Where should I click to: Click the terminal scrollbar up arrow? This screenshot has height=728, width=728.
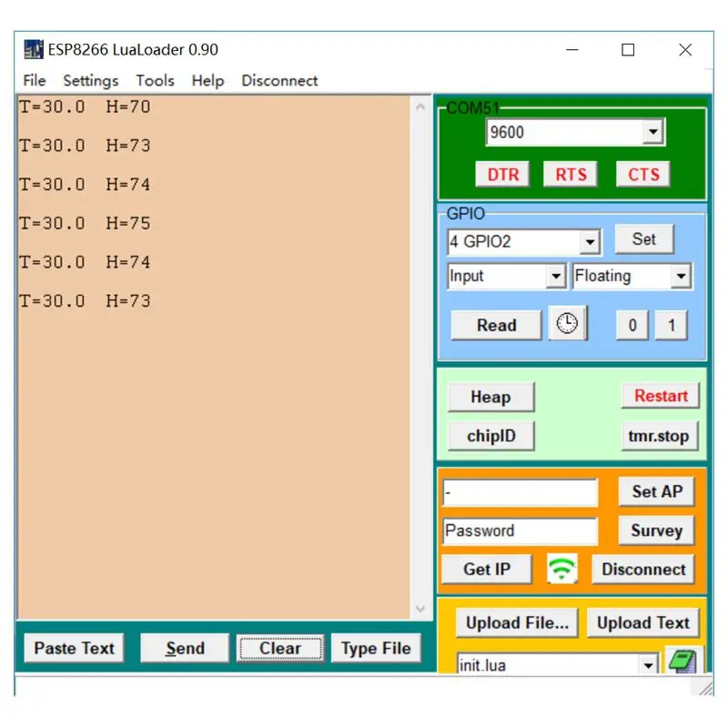[420, 107]
